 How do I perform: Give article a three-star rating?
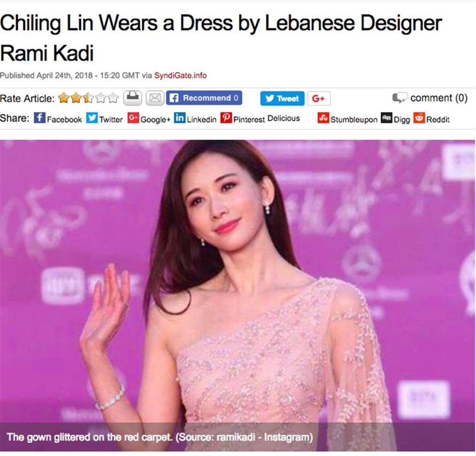point(88,98)
